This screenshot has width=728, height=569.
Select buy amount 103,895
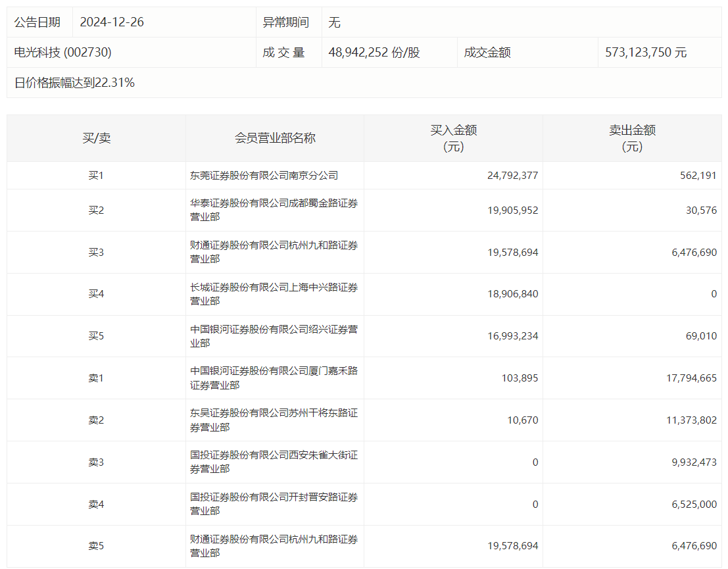[520, 378]
